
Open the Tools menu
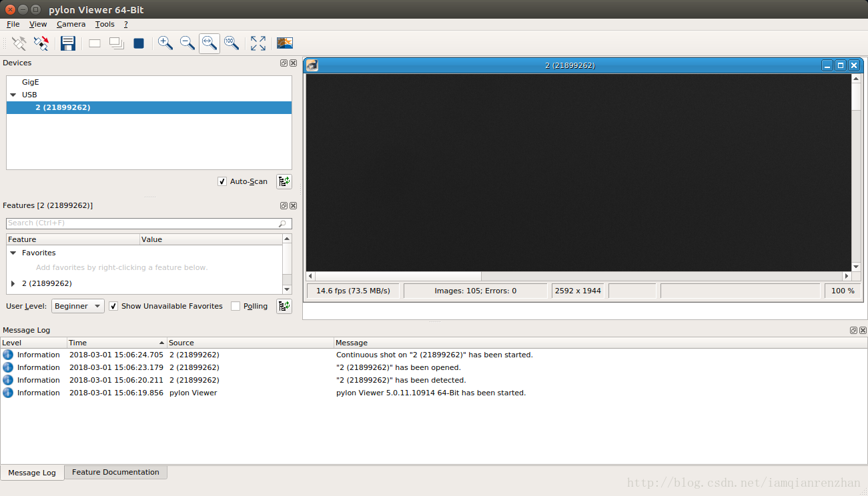(x=105, y=24)
